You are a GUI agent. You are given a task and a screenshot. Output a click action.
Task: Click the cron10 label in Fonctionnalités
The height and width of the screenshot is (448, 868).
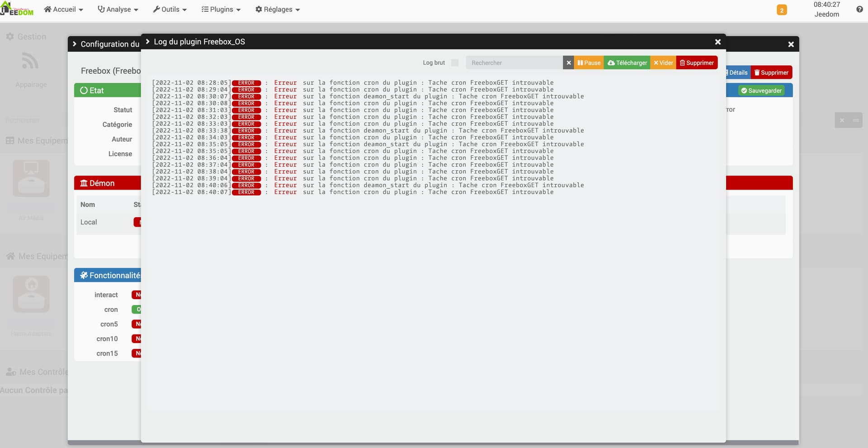coord(107,339)
